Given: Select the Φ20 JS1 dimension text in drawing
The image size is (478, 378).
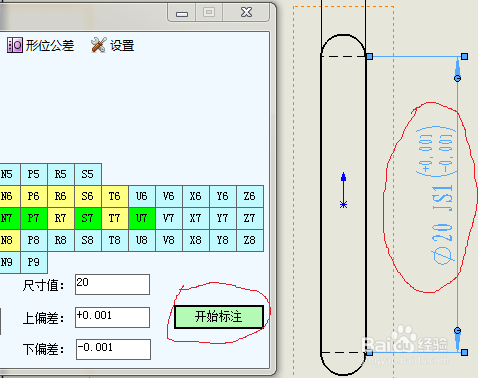Looking at the screenshot, I should tap(442, 225).
